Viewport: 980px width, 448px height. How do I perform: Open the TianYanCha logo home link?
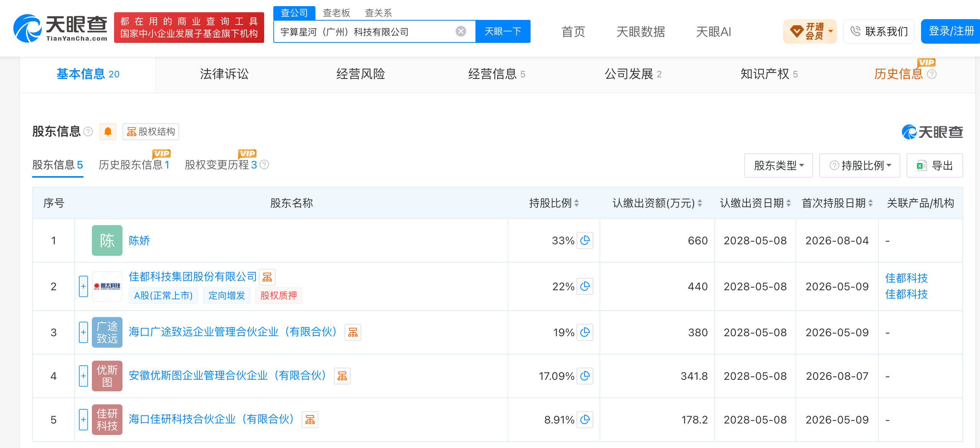[60, 28]
